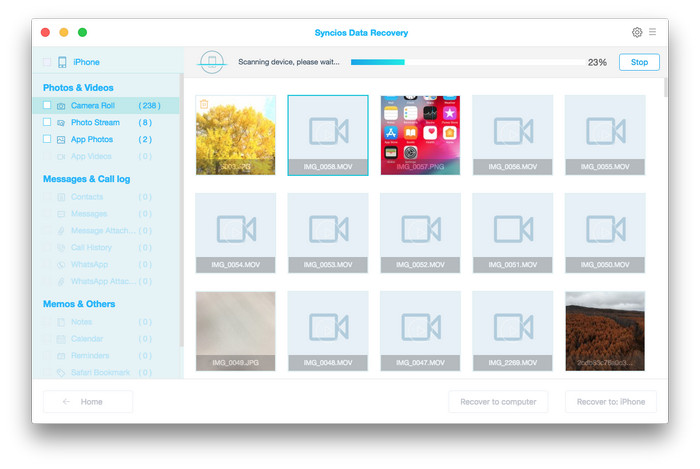This screenshot has height=469, width=700.
Task: Click the WhatsApp Attachments paperclip icon
Action: coord(61,282)
